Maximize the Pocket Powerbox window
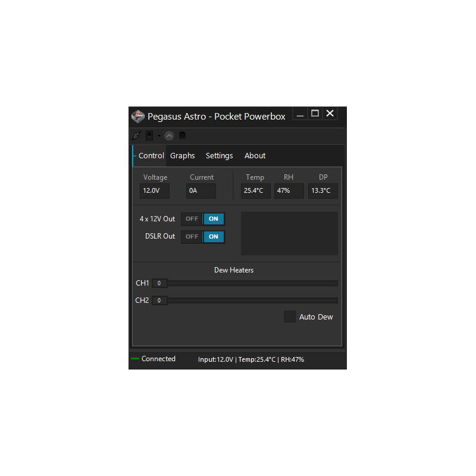 click(315, 114)
